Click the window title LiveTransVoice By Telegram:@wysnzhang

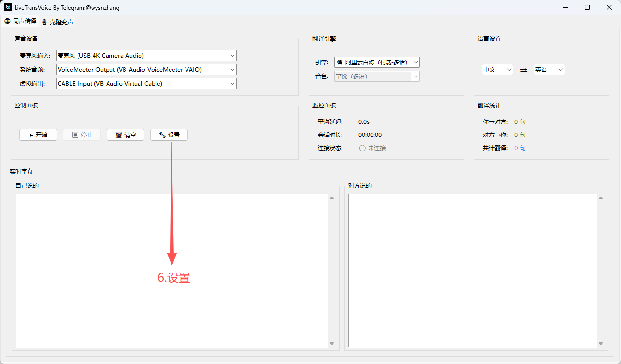click(67, 8)
